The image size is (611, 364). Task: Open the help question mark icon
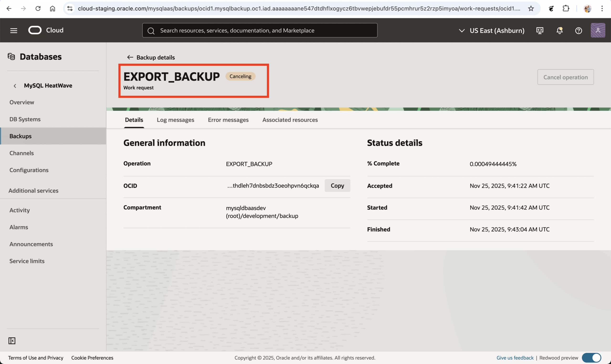click(578, 31)
